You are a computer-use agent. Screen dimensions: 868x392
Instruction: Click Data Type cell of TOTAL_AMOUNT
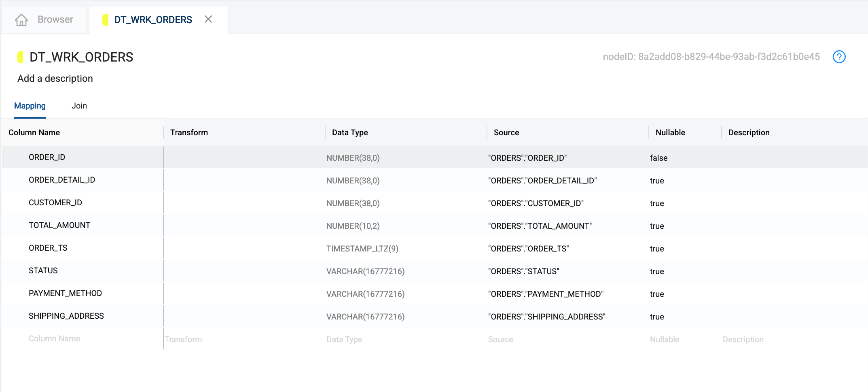tap(353, 226)
